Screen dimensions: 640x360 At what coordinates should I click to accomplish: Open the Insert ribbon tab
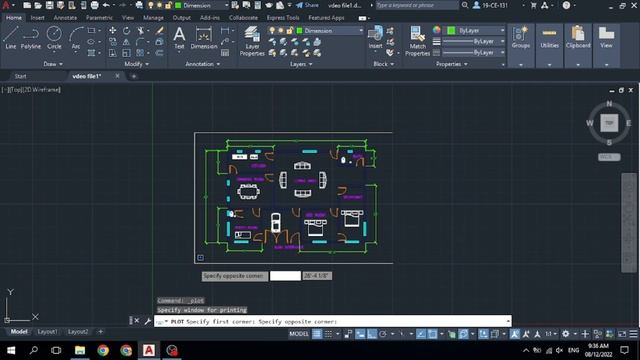[x=37, y=18]
